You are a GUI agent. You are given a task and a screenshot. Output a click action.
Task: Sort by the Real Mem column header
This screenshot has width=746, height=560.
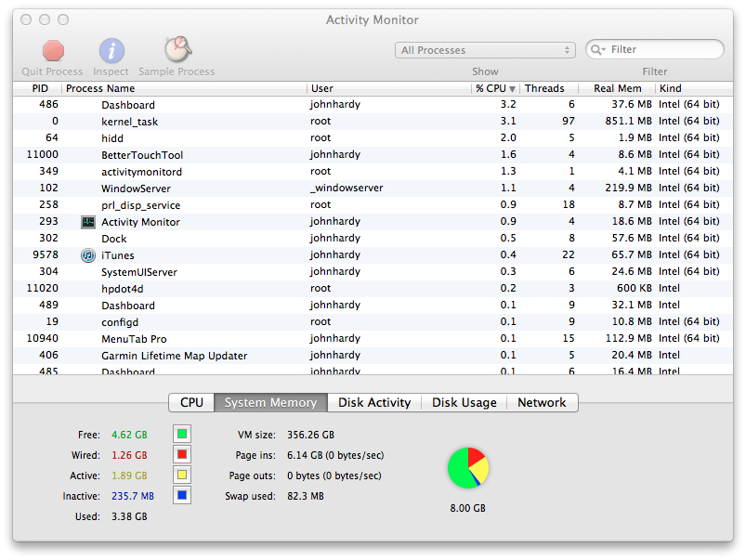coord(617,88)
